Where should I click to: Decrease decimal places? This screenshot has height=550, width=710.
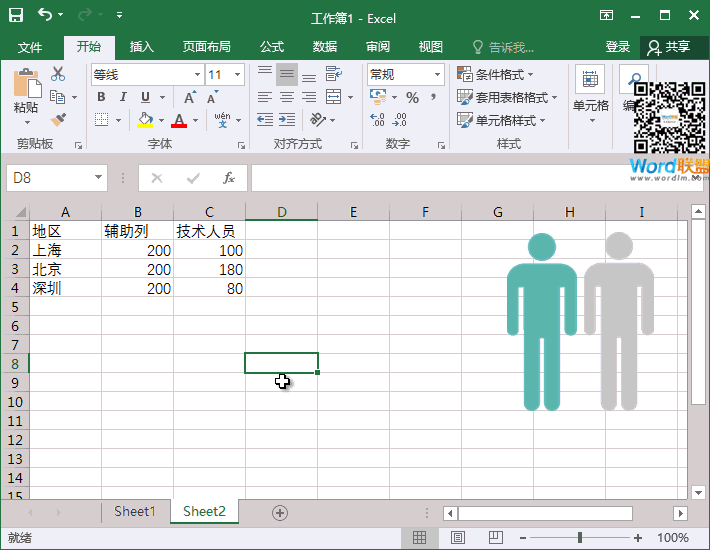click(400, 120)
